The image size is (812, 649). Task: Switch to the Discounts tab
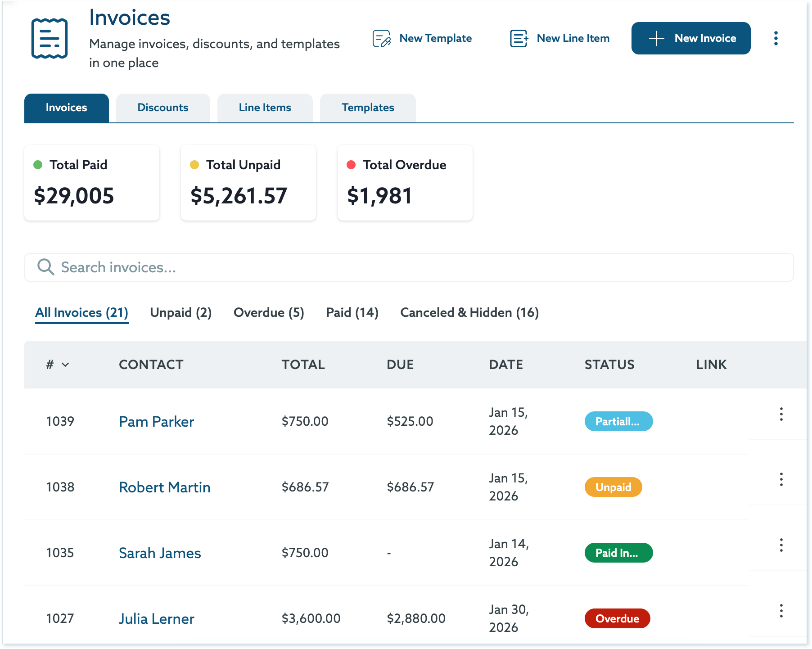pyautogui.click(x=162, y=108)
